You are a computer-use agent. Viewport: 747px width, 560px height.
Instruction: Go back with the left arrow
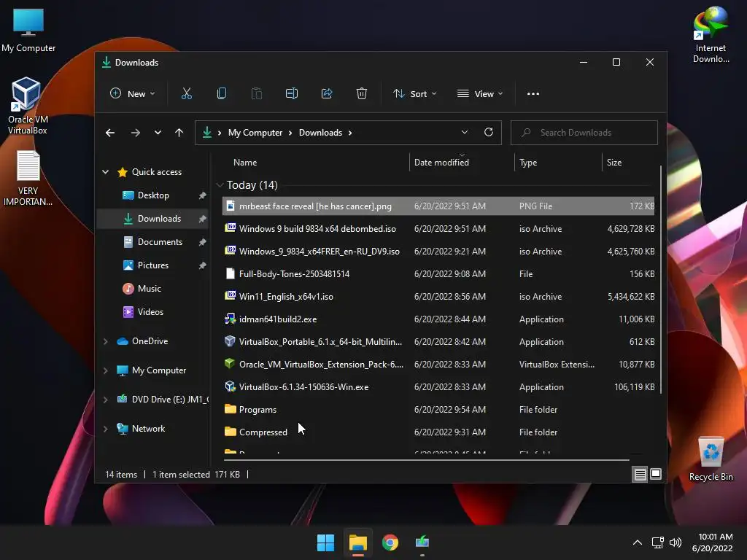tap(110, 133)
